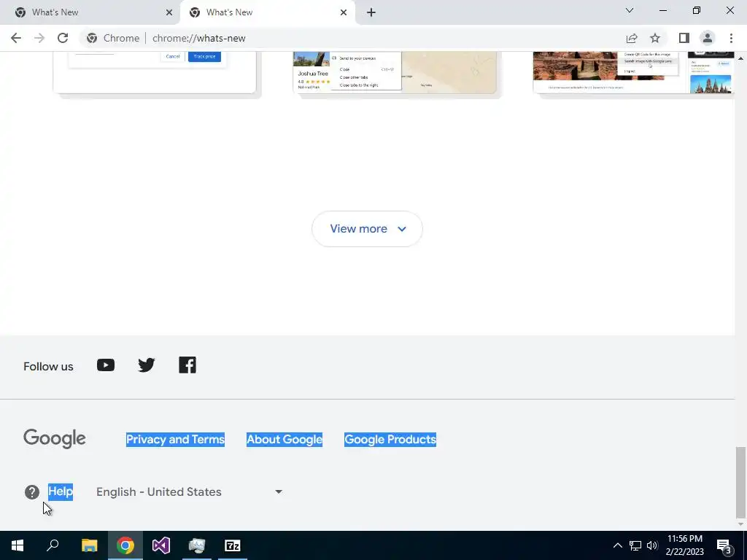Reload the What's New page
The width and height of the screenshot is (747, 560).
tap(63, 38)
